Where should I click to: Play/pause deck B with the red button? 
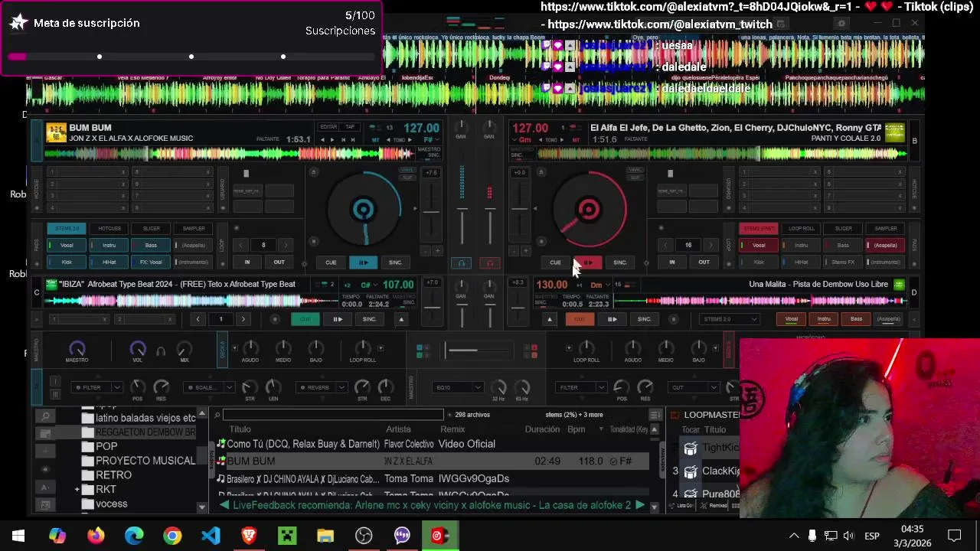coord(588,262)
